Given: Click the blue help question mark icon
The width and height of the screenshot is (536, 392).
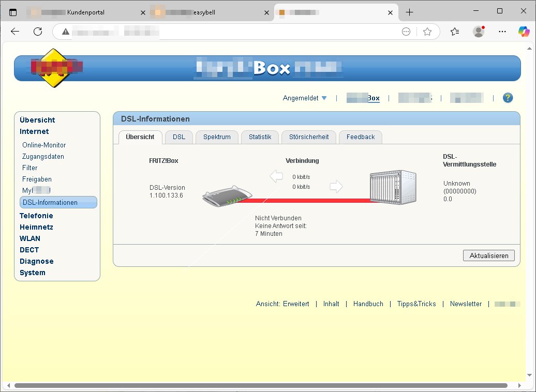Looking at the screenshot, I should click(508, 98).
